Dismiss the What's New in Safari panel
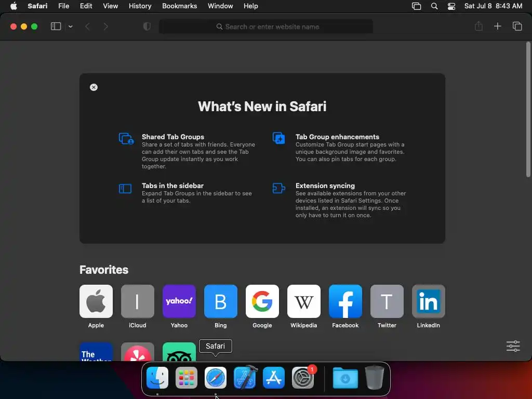This screenshot has width=532, height=399. click(x=94, y=87)
